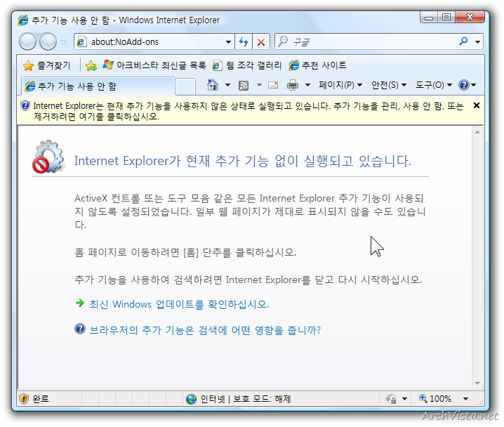The width and height of the screenshot is (504, 427).
Task: Click the 인터넷 | 보호 모드: 해제 zone status
Action: (x=239, y=399)
